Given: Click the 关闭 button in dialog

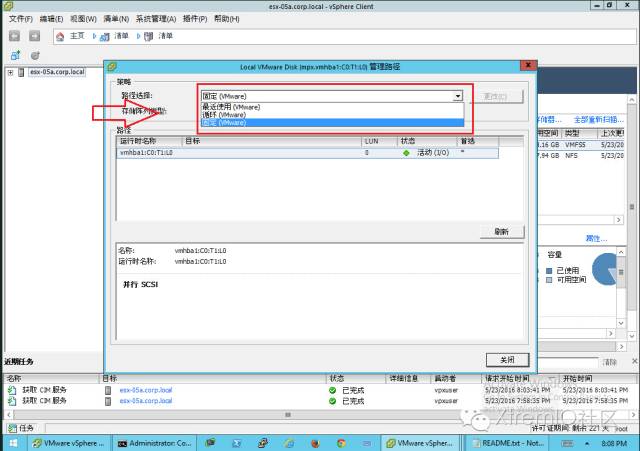Looking at the screenshot, I should (507, 360).
